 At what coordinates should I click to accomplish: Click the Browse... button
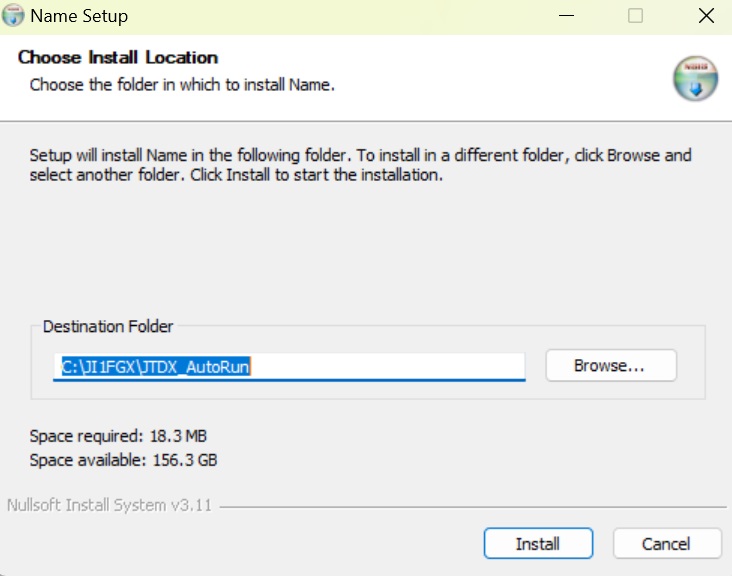(610, 366)
